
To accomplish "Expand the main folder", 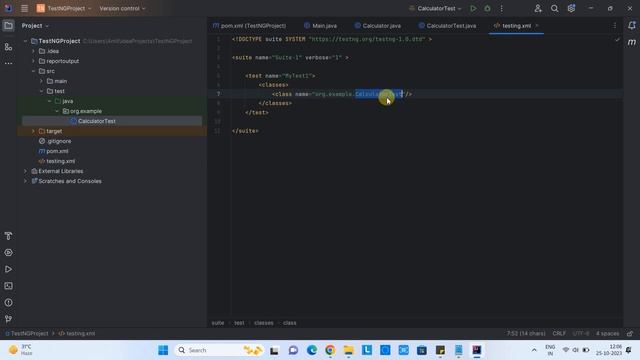I will (41, 81).
